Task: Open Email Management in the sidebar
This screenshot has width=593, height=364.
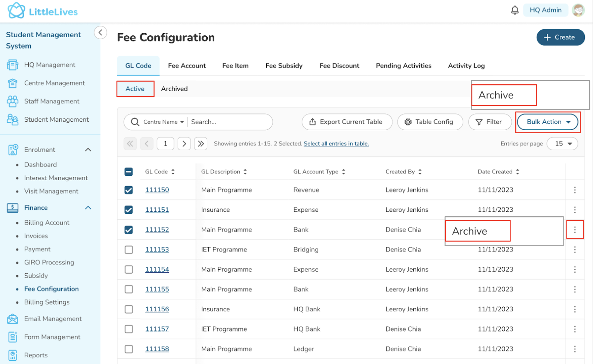Action: 53,319
